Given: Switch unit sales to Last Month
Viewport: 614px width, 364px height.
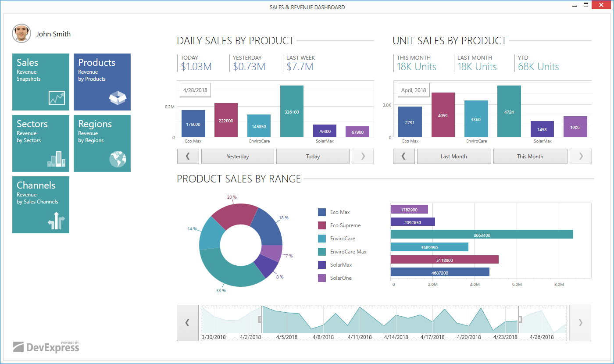Looking at the screenshot, I should coord(454,157).
